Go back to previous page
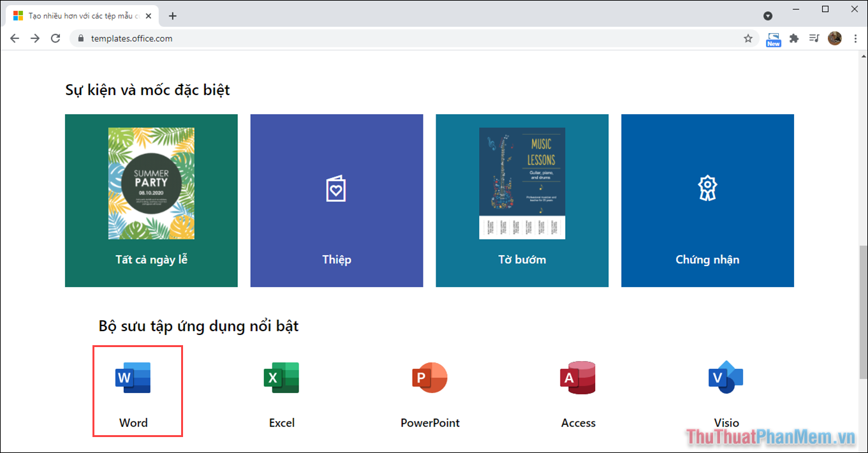 [x=15, y=38]
